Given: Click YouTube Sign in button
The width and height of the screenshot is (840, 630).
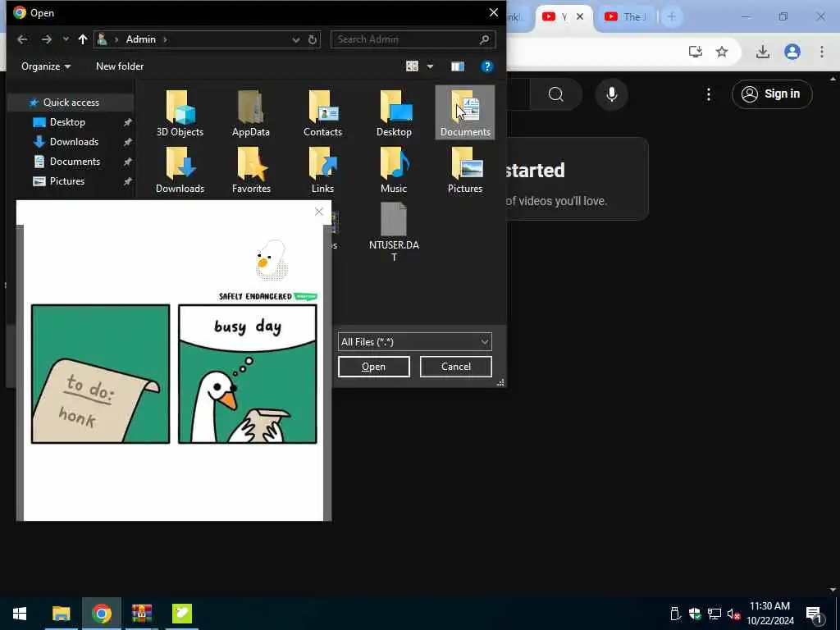Looking at the screenshot, I should pos(772,94).
